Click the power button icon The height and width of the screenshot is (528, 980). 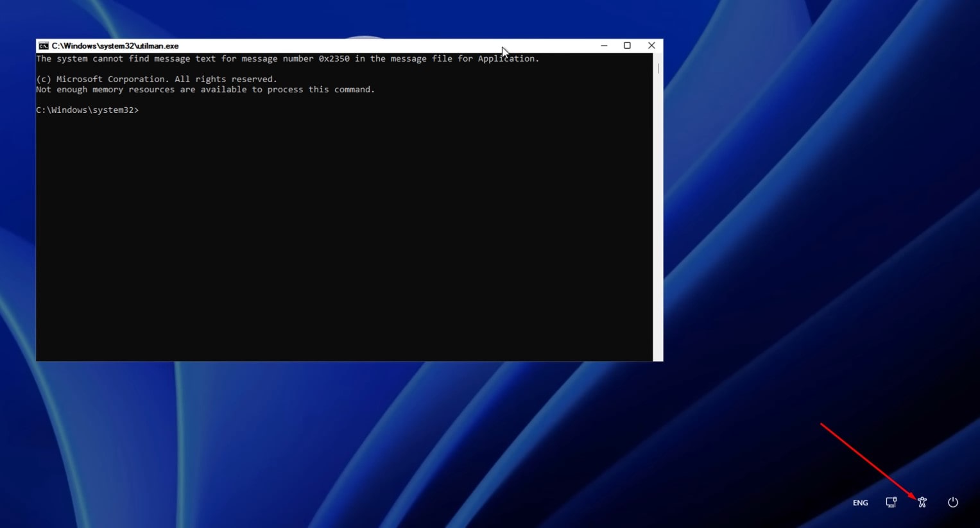(953, 502)
